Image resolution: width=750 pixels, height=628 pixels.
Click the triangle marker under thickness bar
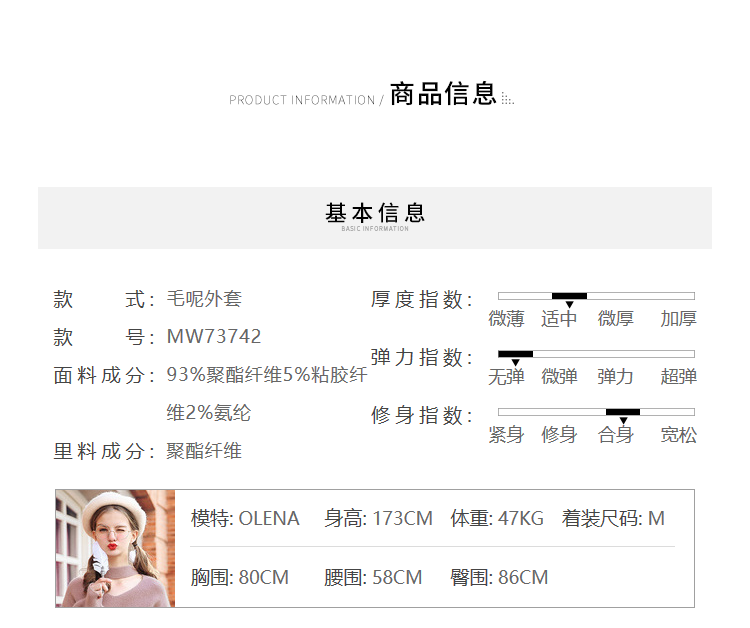click(x=569, y=305)
